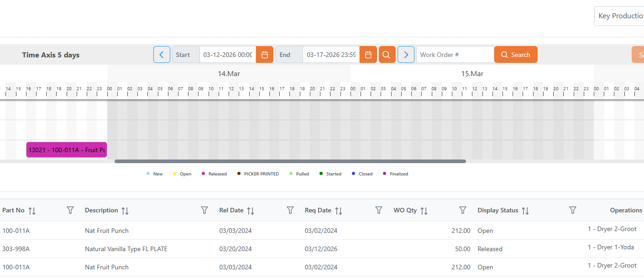The height and width of the screenshot is (278, 644).
Task: Open the Description column filter
Action: coord(204,210)
